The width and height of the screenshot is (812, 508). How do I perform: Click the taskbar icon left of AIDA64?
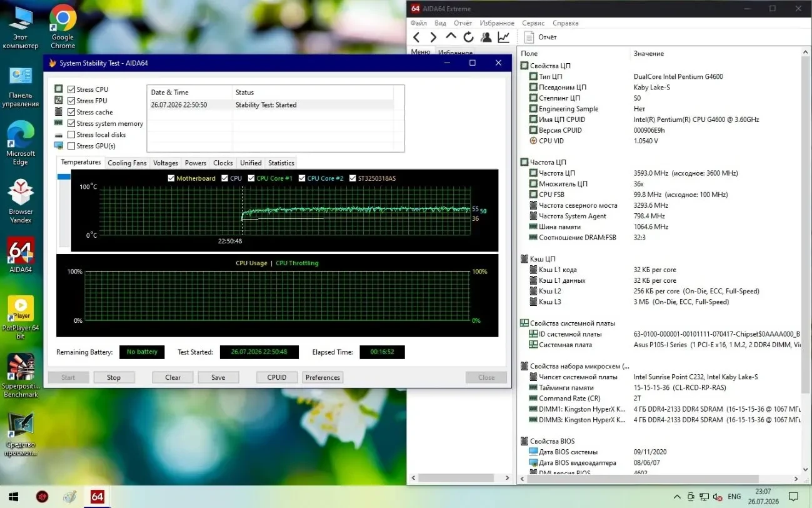point(70,497)
